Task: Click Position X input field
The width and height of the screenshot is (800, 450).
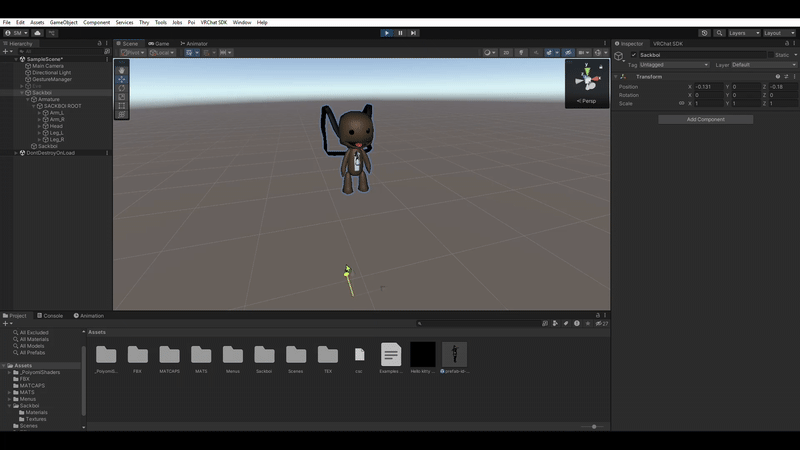Action: click(709, 87)
